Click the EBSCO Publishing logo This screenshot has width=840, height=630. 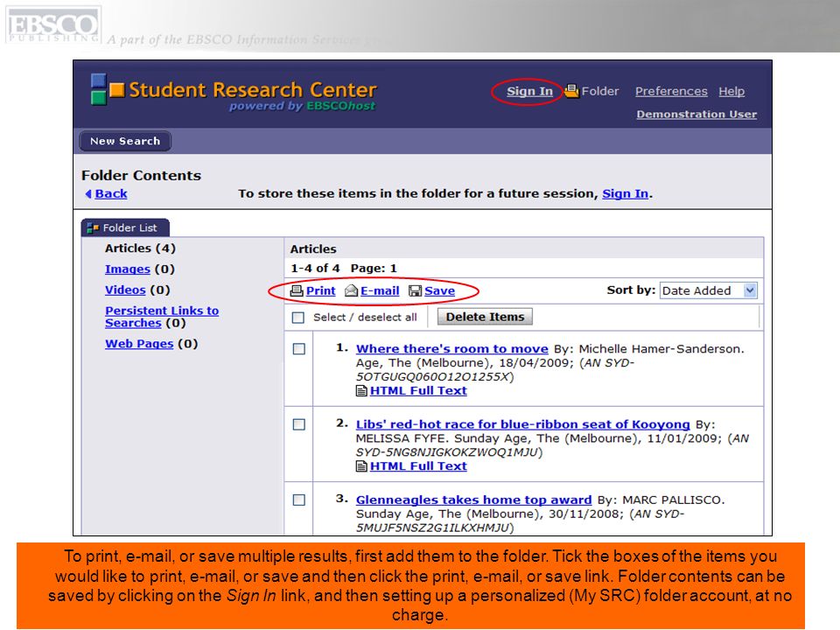point(53,24)
